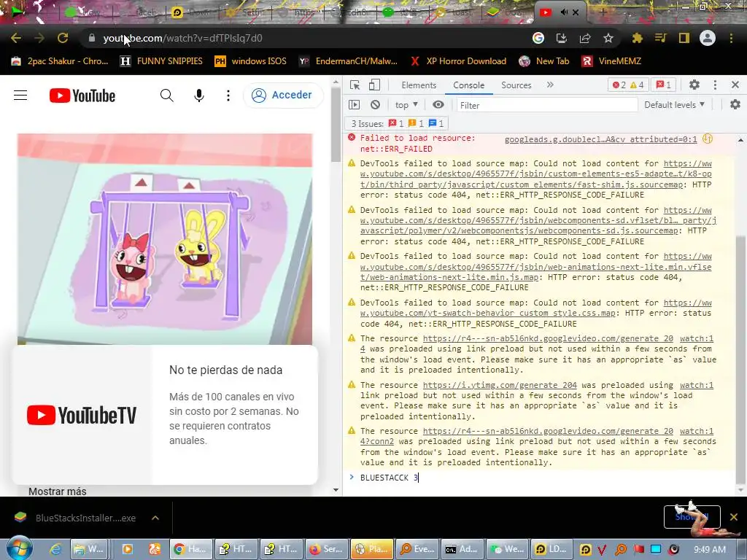Open the Extensions puzzle icon
This screenshot has width=747, height=560.
pyautogui.click(x=637, y=38)
